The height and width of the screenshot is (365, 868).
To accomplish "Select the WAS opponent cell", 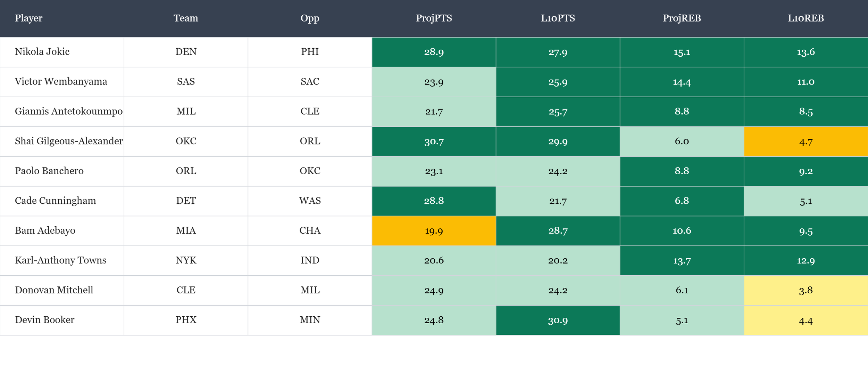I will pyautogui.click(x=310, y=201).
